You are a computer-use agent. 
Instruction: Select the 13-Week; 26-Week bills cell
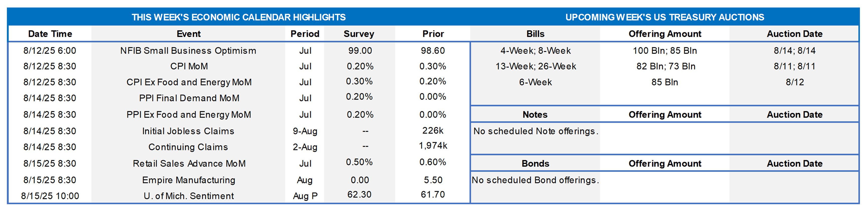(535, 66)
